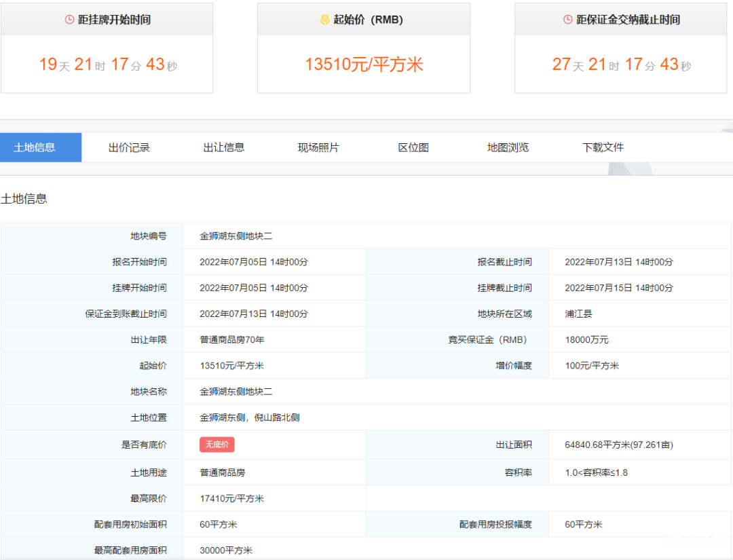733x560 pixels.
Task: Click the coin icon beside 起始价 (RMB)
Action: pyautogui.click(x=324, y=20)
